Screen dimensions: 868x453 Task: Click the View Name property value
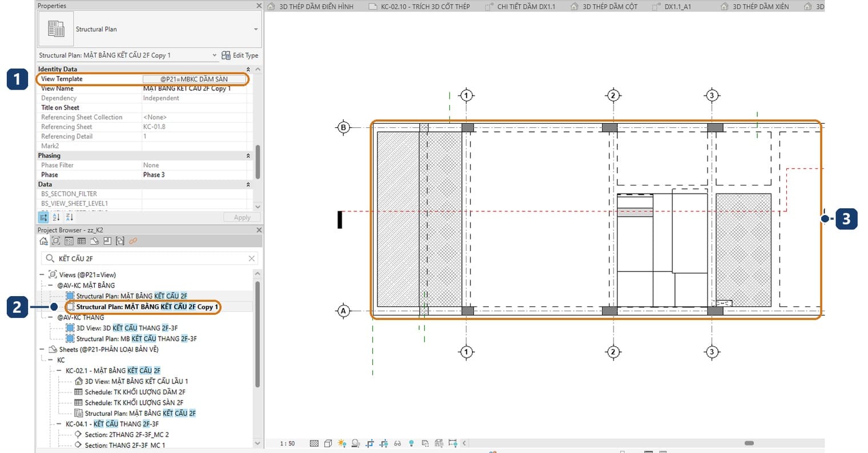click(x=194, y=88)
